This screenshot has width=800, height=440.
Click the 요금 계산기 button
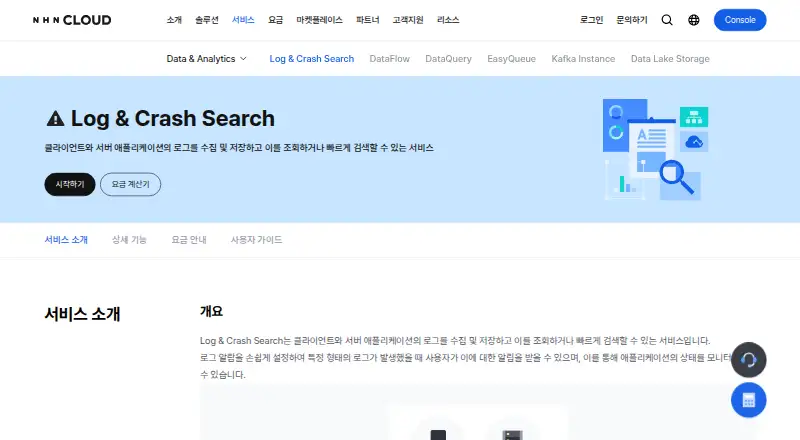click(x=131, y=184)
